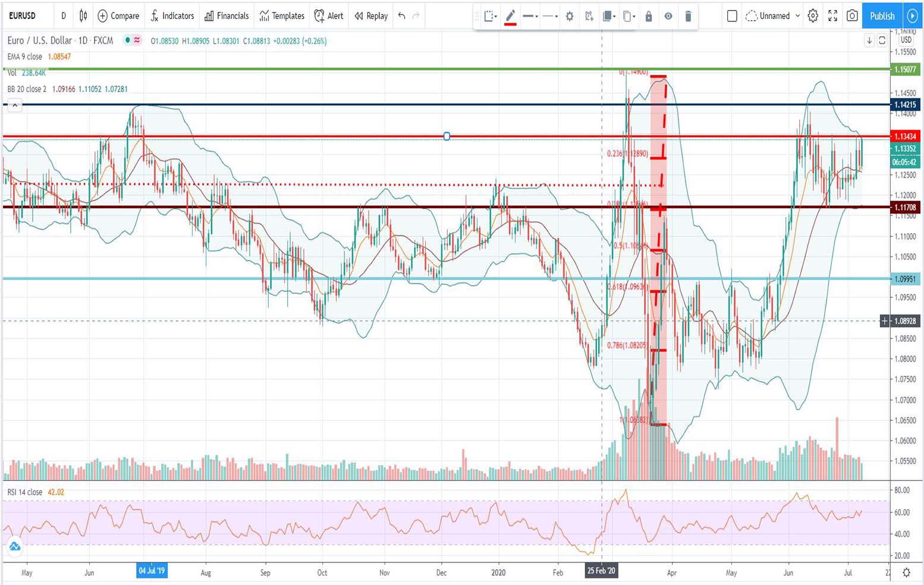
Task: Click the play icon beside Publish
Action: (912, 16)
